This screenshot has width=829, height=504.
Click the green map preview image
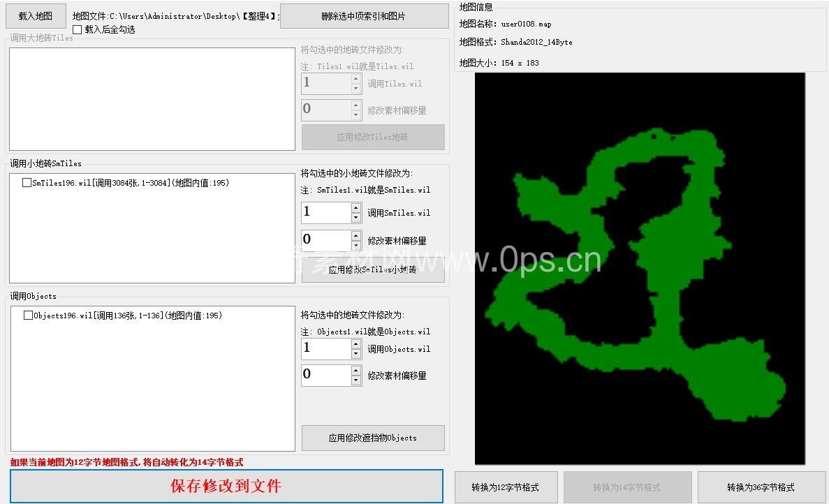coord(640,269)
